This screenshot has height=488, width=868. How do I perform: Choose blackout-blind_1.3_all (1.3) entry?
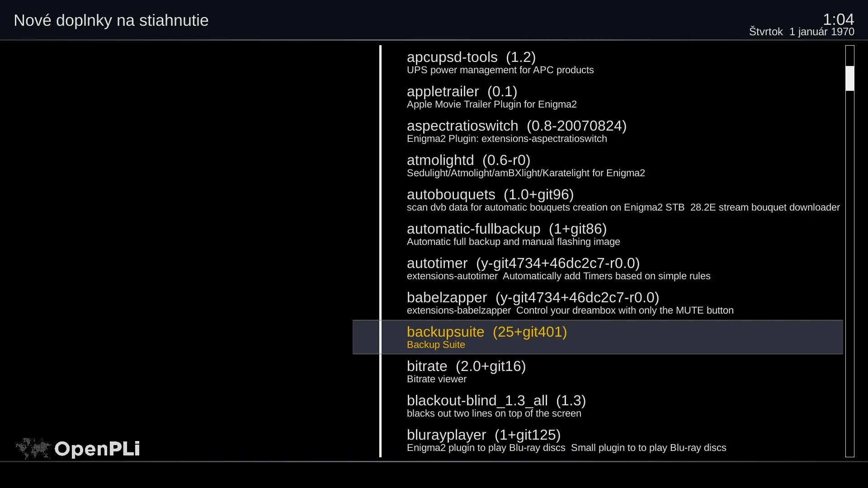point(598,406)
